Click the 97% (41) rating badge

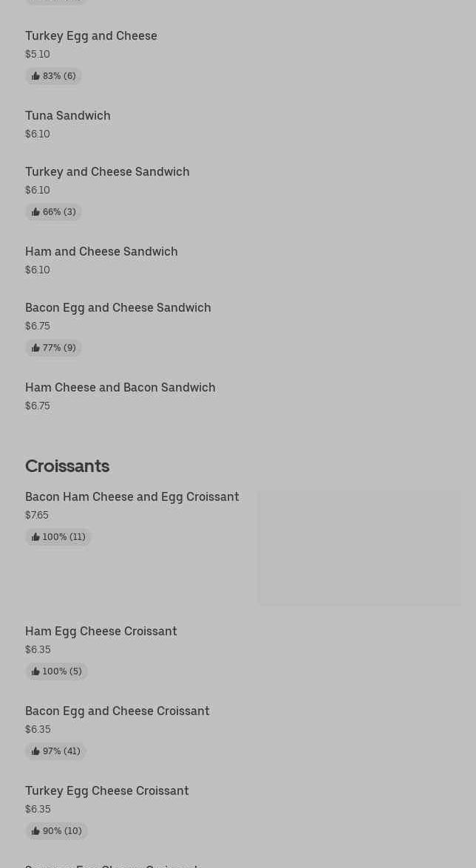tap(56, 751)
